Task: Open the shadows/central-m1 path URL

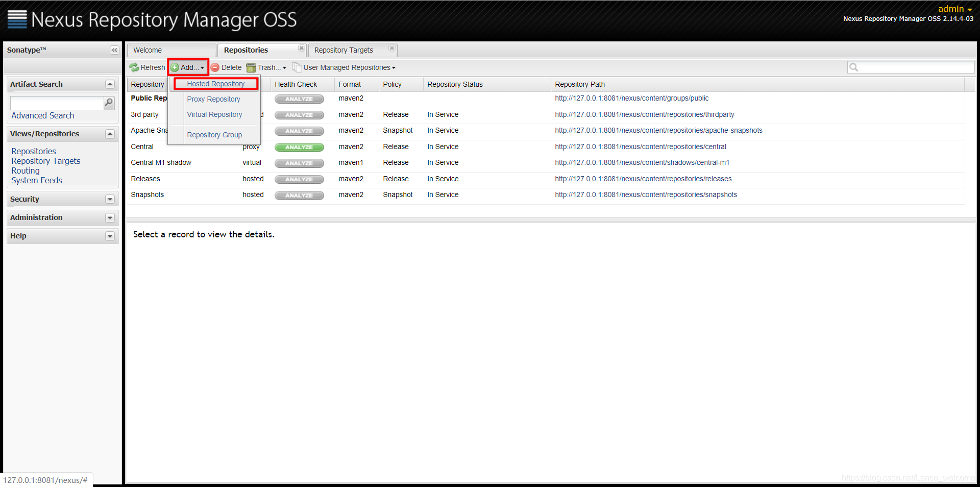Action: tap(642, 162)
